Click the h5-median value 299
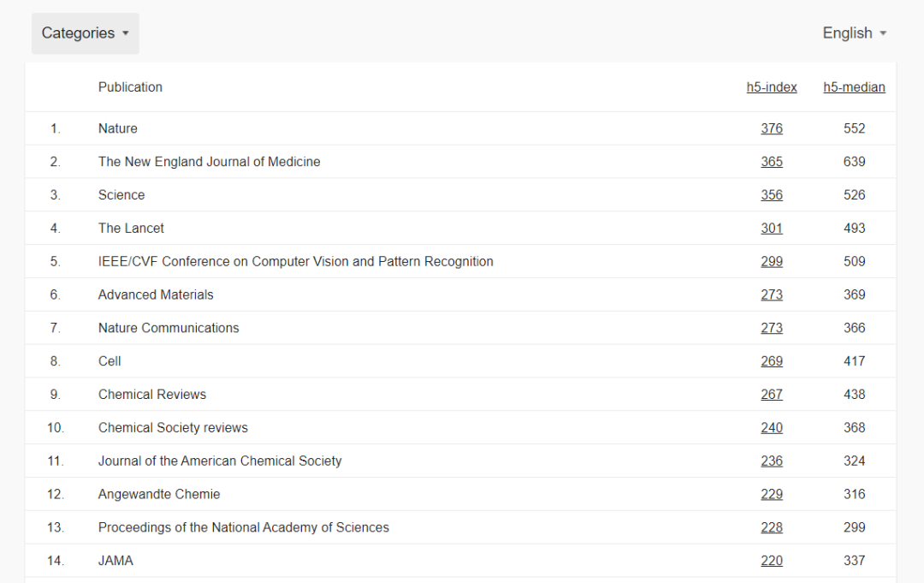 [854, 527]
